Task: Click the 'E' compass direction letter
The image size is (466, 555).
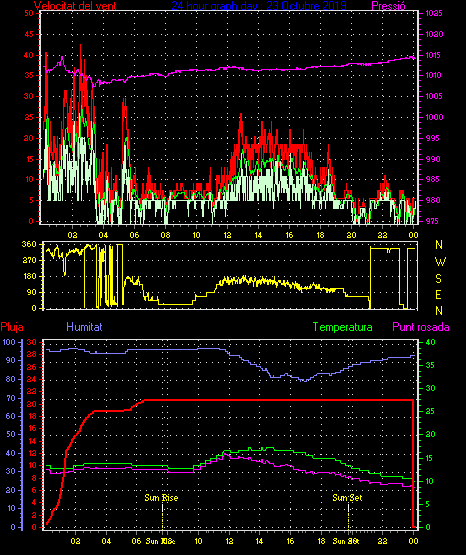Action: pos(438,294)
